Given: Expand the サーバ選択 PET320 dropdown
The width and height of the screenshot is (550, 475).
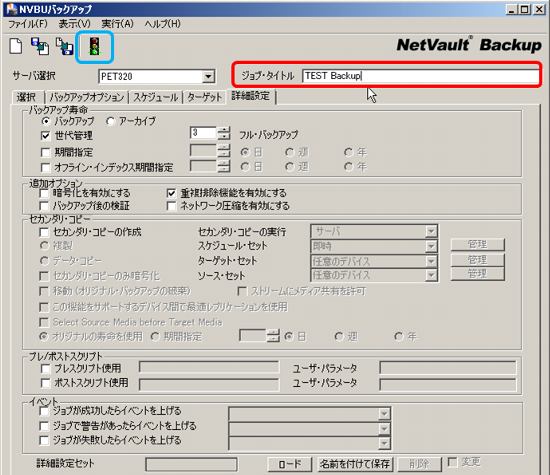Looking at the screenshot, I should point(208,76).
